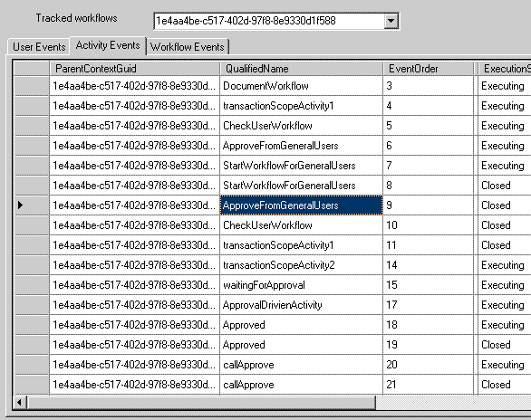The image size is (531, 420).
Task: Switch to the Workflow Events tab
Action: pos(188,47)
